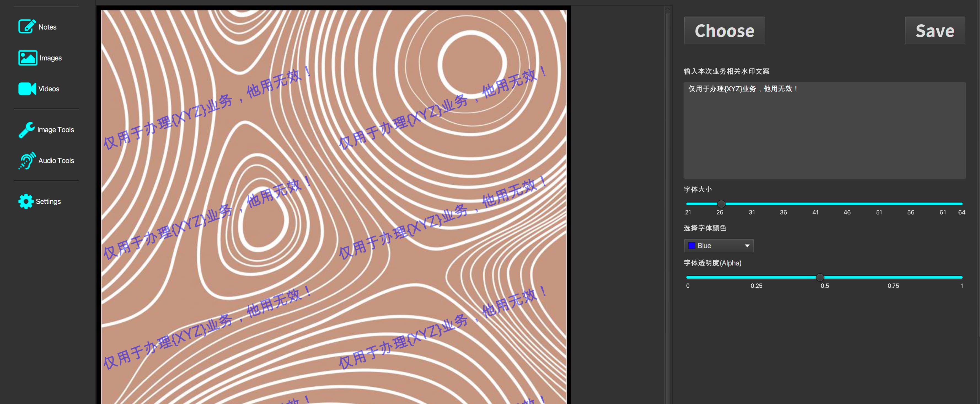Click inside the watermark text area
Image resolution: width=980 pixels, height=404 pixels.
coord(824,130)
